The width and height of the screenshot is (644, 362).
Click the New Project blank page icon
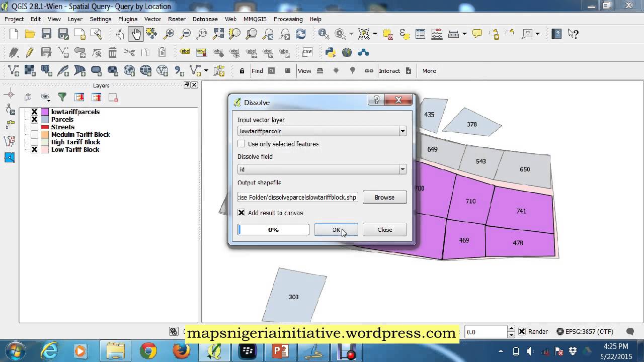(x=14, y=34)
